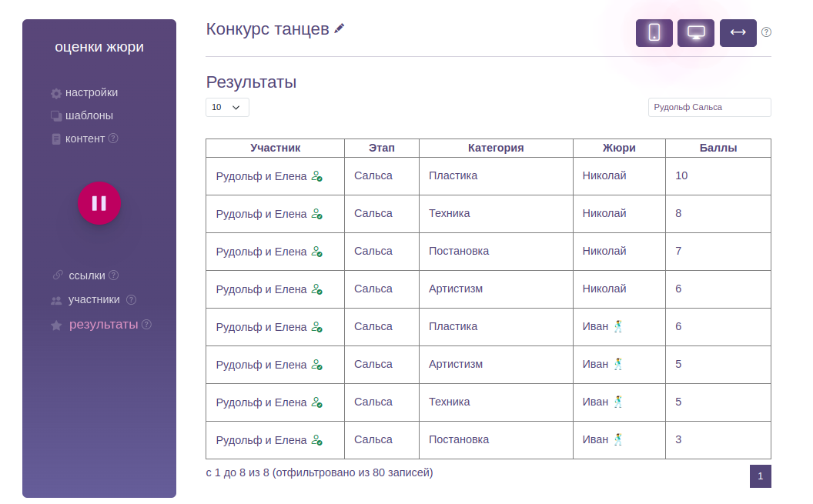Click Рудольф и Елена in Николай Постановка row
Screen dimensions: 813x504
coord(261,252)
